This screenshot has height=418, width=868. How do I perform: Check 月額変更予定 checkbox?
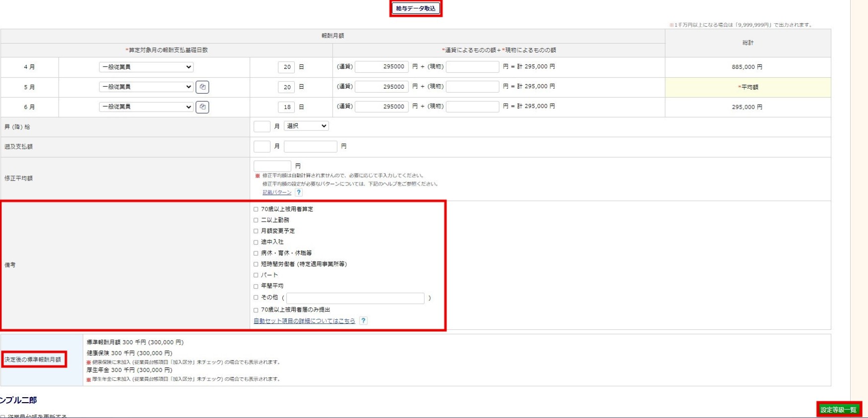pyautogui.click(x=256, y=231)
